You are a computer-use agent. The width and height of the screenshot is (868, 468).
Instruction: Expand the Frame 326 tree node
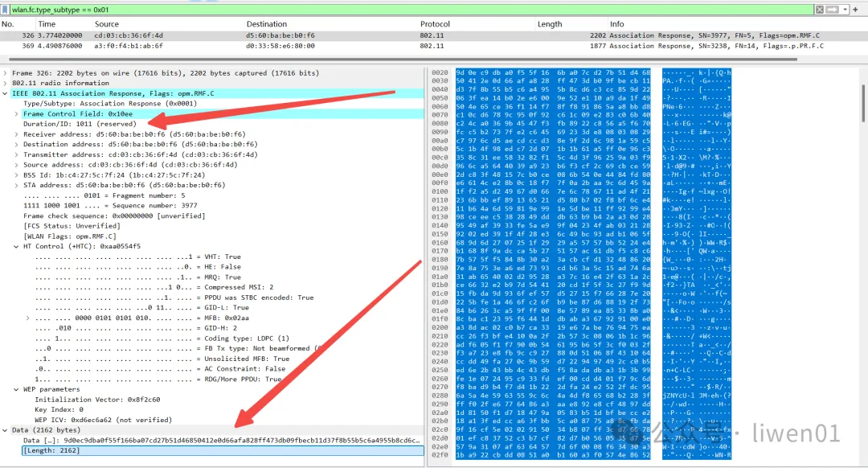pyautogui.click(x=6, y=73)
